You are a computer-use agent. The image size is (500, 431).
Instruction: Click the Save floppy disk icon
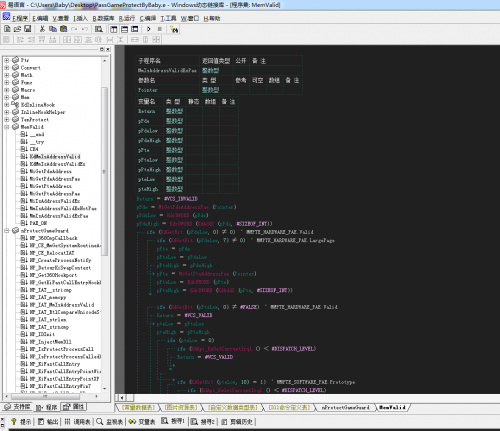tap(27, 29)
